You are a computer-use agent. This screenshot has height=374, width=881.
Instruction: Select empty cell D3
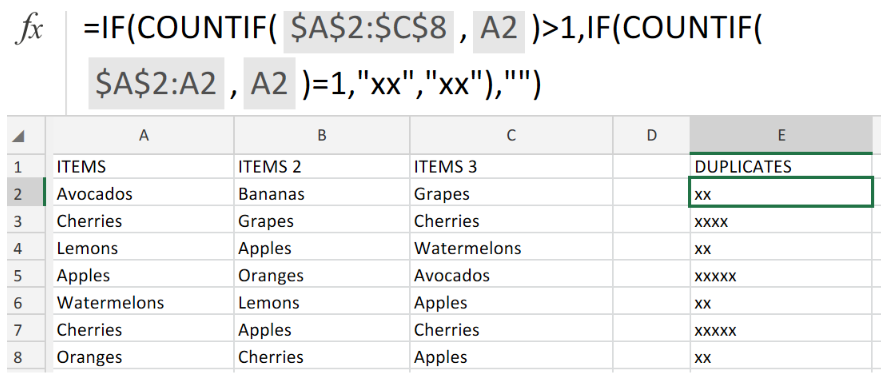click(x=651, y=221)
